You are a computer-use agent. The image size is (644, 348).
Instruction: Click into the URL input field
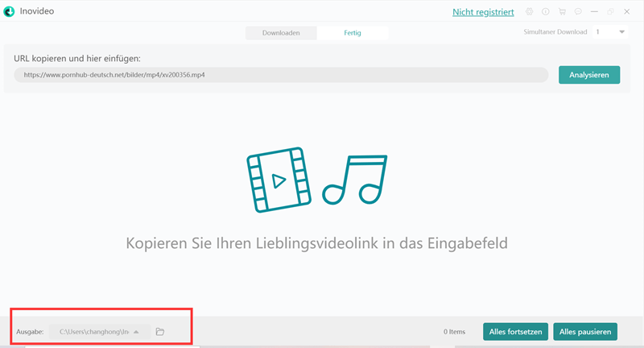coord(281,75)
